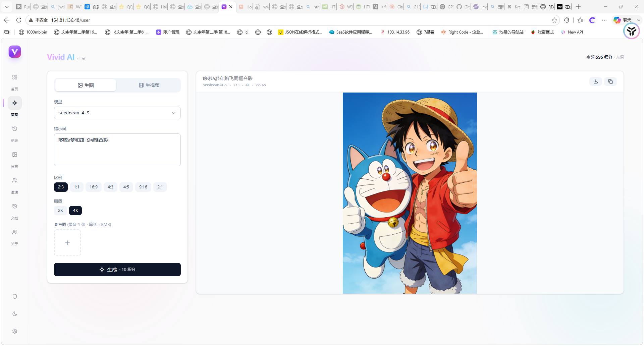
Task: Open a new browser tab
Action: coord(578,7)
